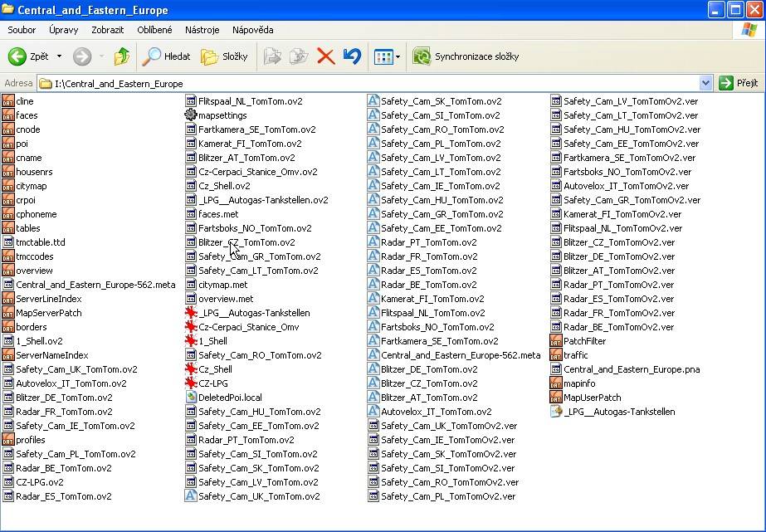Image resolution: width=766 pixels, height=532 pixels.
Task: Select the last-column _LPG__Autogas-Tankstellen icon
Action: tap(556, 412)
